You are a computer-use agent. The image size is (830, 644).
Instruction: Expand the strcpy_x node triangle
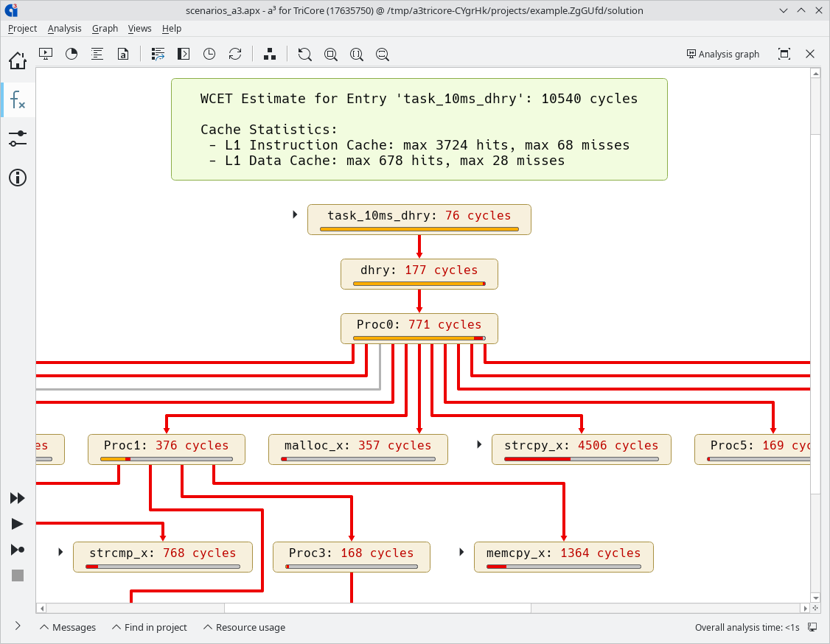tap(479, 444)
